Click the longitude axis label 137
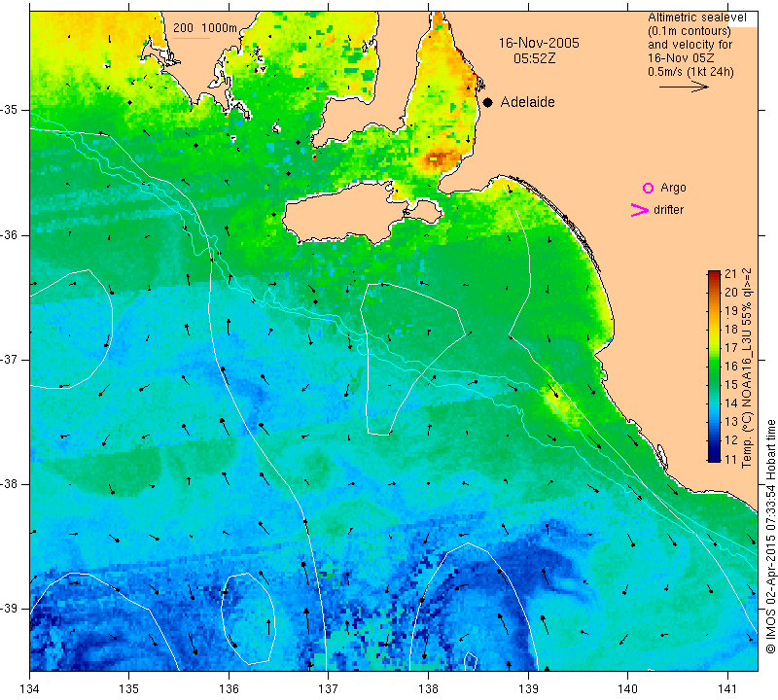The height and width of the screenshot is (700, 778). (328, 689)
